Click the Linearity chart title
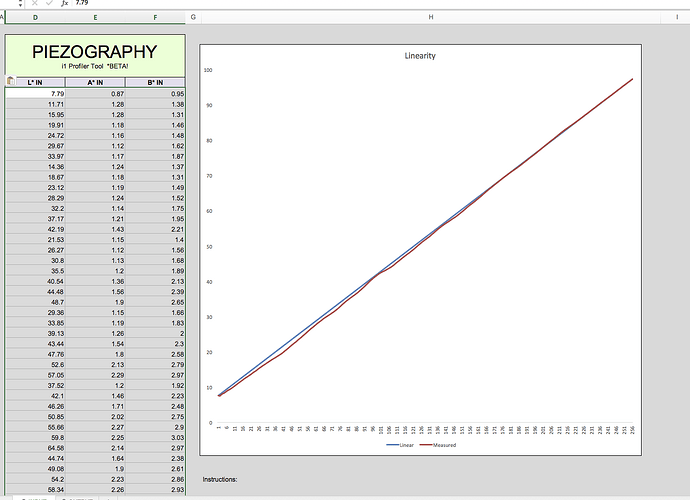The width and height of the screenshot is (690, 500). (x=420, y=56)
